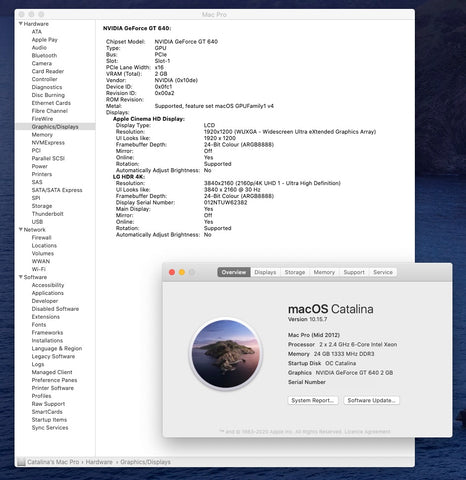Select Graphics/Displays in the sidebar

(55, 127)
